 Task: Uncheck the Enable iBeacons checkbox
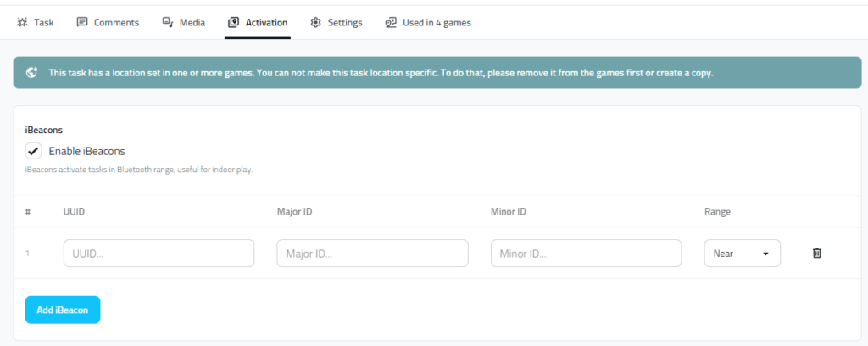click(33, 151)
